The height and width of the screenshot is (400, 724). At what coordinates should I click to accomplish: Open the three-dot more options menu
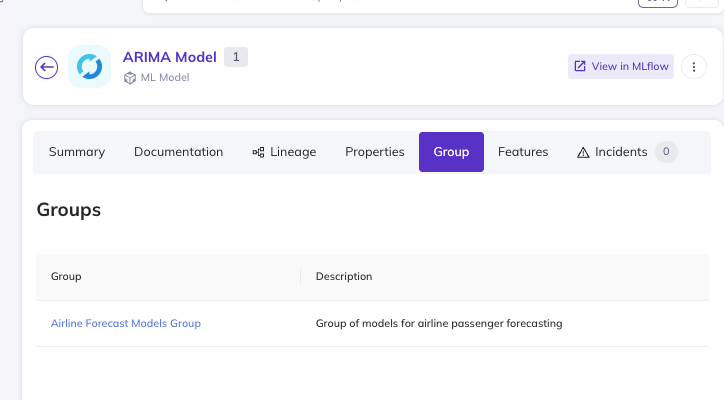pos(694,67)
